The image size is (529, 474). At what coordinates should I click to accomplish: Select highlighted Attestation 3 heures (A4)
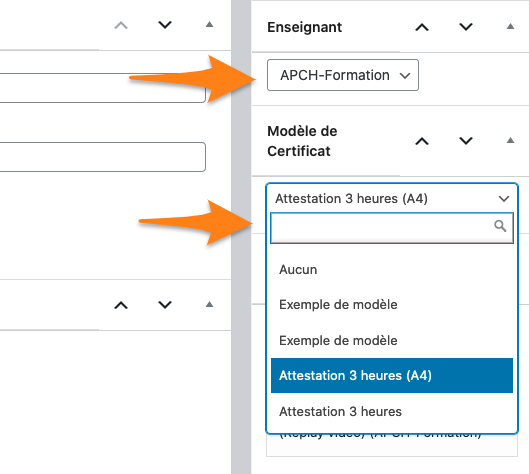point(392,375)
